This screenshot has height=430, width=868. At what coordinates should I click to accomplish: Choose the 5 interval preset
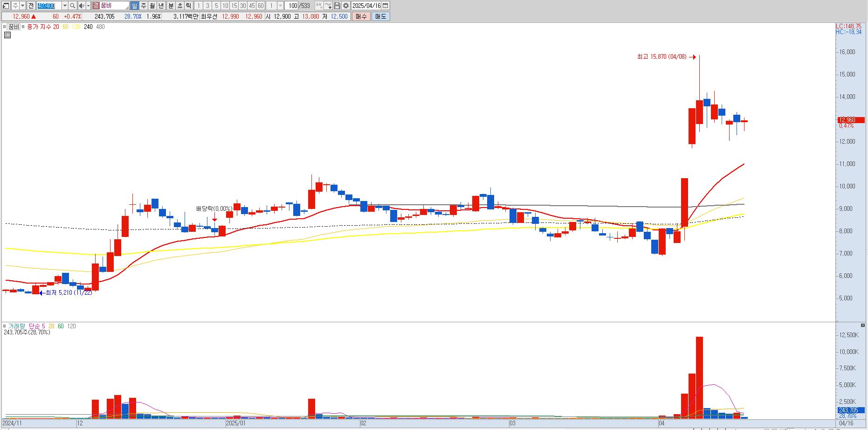pos(216,6)
